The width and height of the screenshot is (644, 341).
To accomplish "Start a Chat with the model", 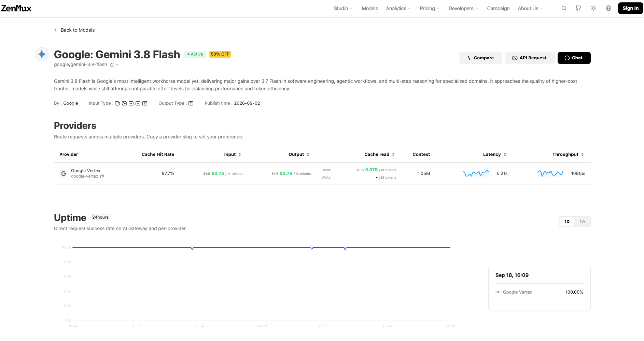I will click(574, 58).
